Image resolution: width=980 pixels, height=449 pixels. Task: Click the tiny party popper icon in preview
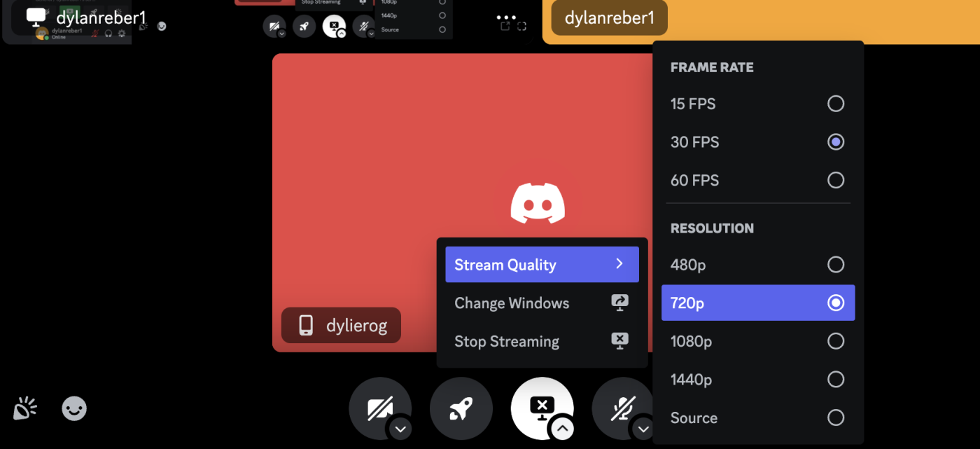(x=143, y=27)
